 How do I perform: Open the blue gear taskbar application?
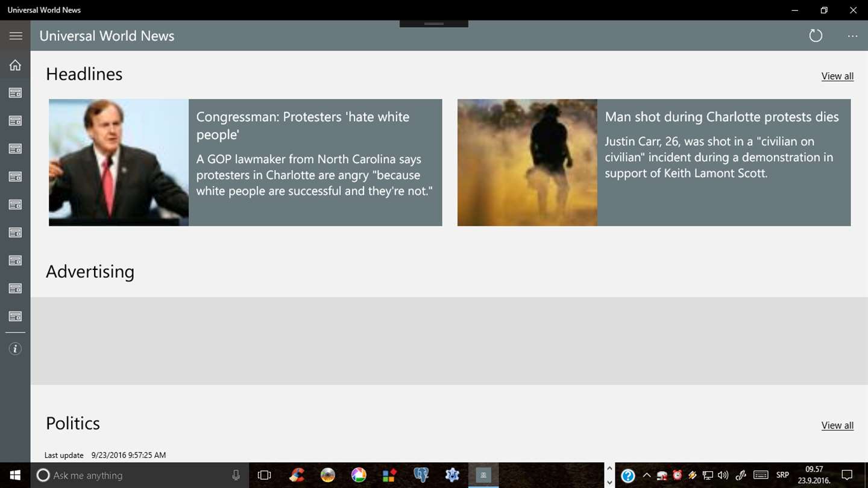[452, 475]
